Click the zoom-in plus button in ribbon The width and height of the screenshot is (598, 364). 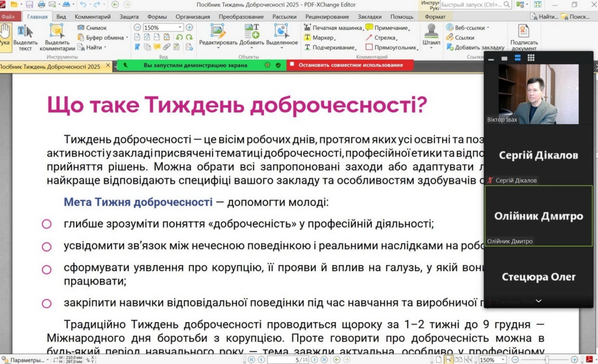point(189,27)
